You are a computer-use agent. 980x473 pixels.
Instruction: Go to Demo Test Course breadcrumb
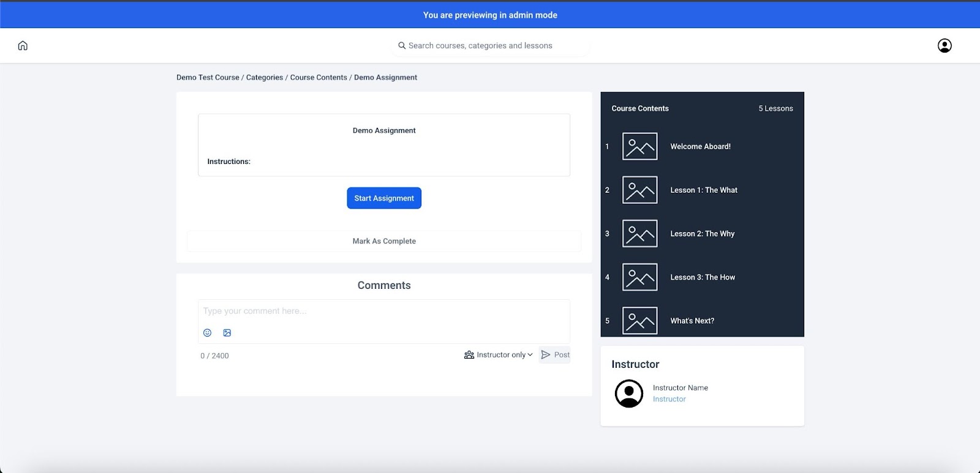point(208,78)
